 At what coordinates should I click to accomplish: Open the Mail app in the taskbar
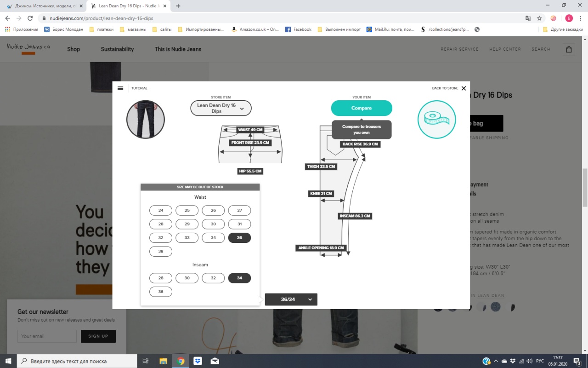tap(215, 361)
